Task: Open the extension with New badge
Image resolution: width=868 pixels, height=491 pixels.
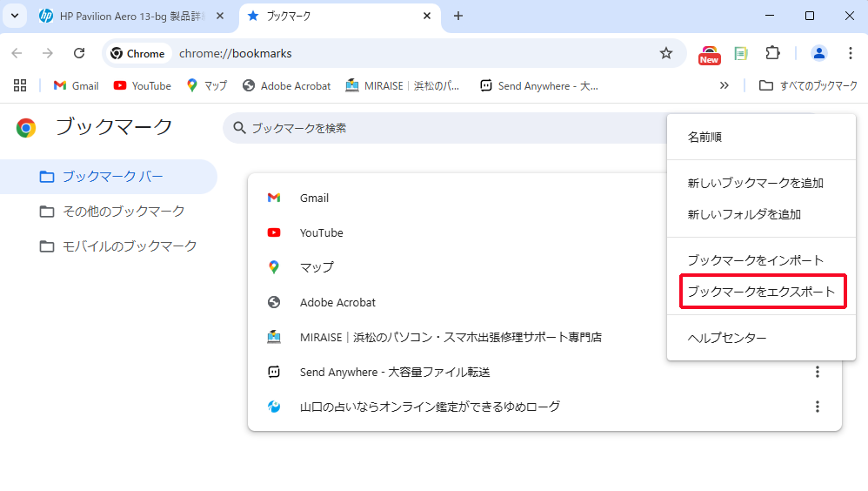Action: pyautogui.click(x=709, y=55)
